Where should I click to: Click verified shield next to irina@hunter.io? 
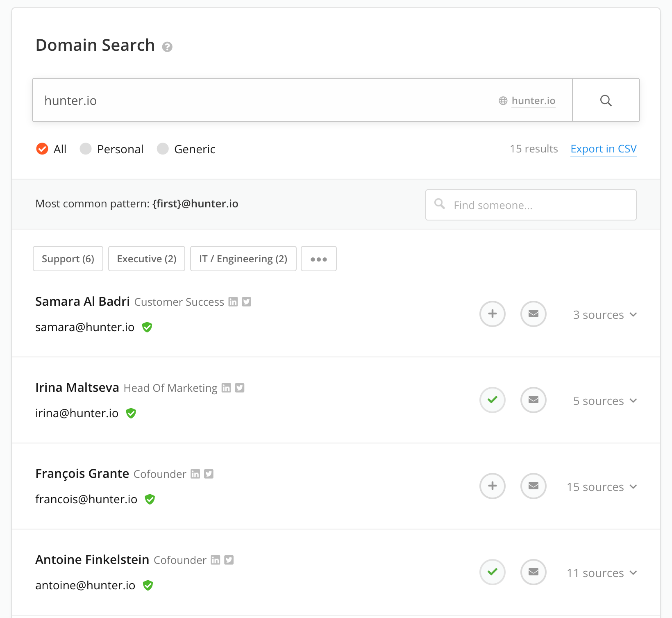pos(131,413)
